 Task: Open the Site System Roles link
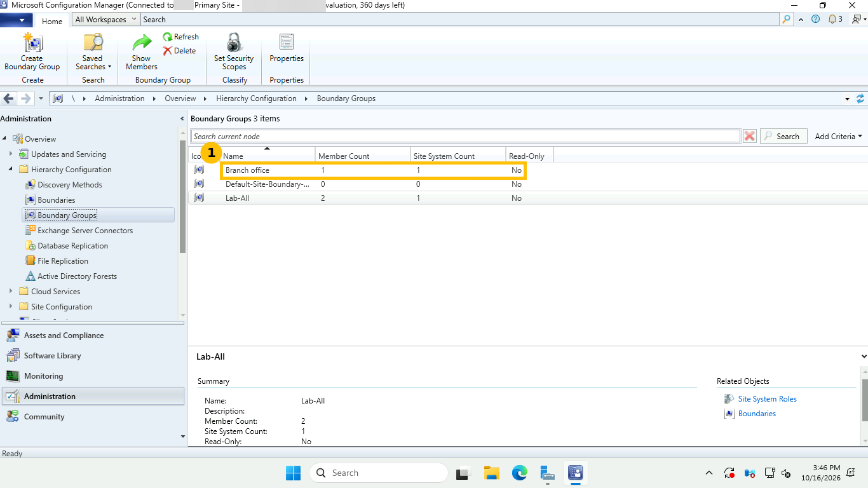[x=767, y=399]
